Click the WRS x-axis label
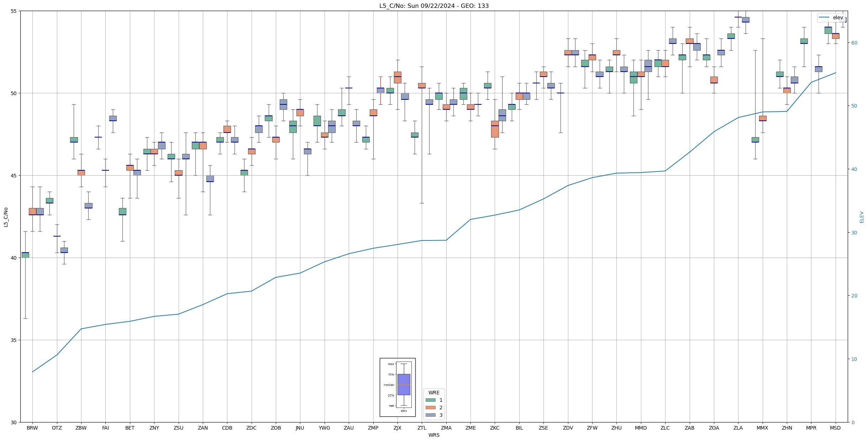The width and height of the screenshot is (868, 441). [x=434, y=435]
